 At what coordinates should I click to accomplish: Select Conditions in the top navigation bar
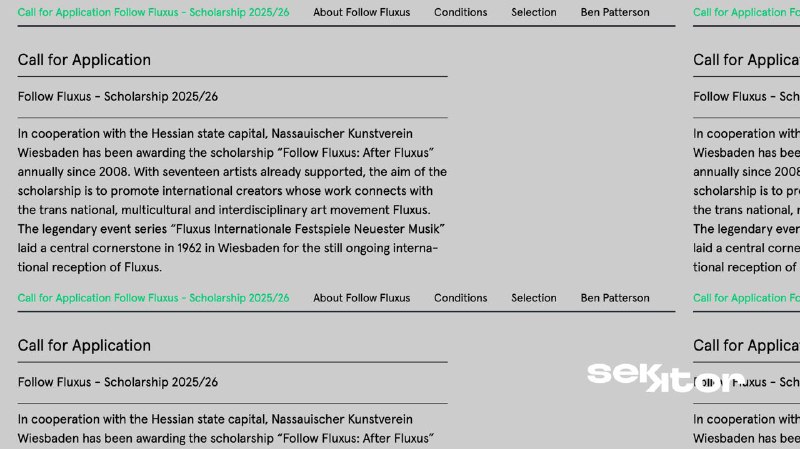[x=460, y=13]
